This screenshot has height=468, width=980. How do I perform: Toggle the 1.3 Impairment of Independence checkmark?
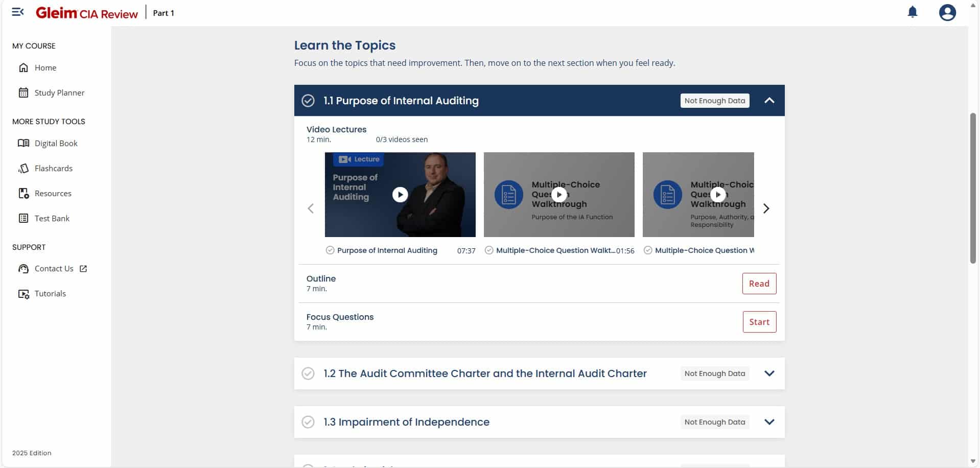(x=308, y=422)
